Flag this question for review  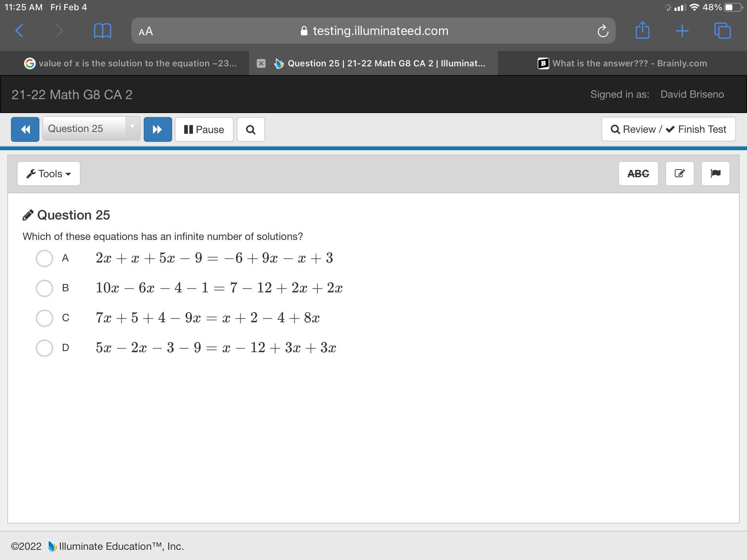715,174
